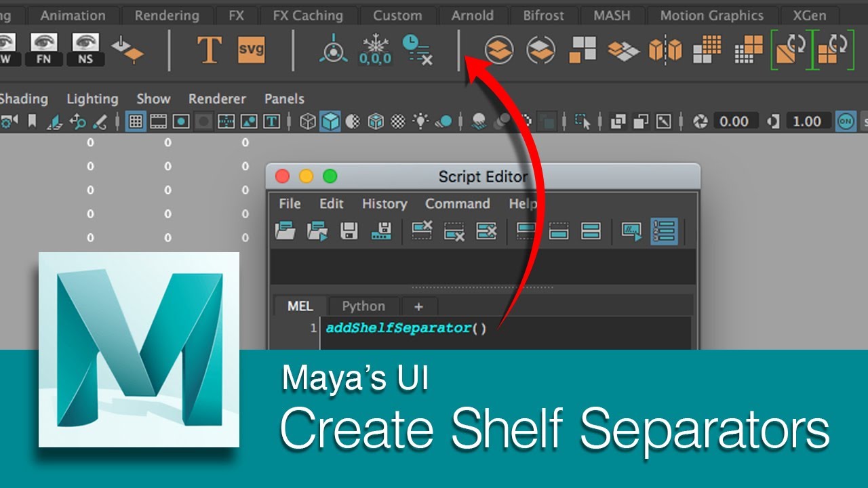
Task: Select the MEL tab in Script Editor
Action: [x=300, y=306]
